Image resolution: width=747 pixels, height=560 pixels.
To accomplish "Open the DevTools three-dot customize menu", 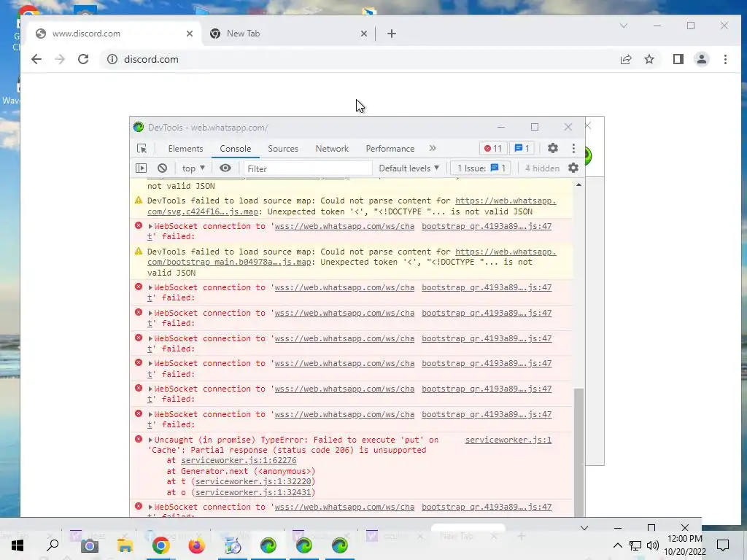I will 573,148.
